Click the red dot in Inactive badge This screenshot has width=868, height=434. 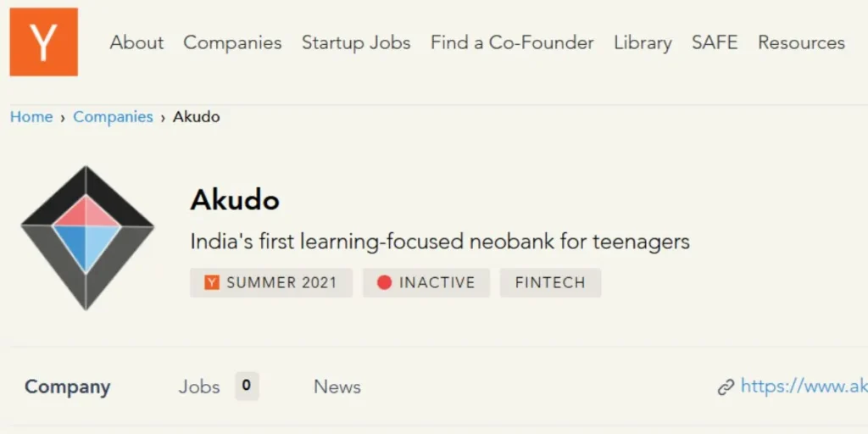tap(384, 283)
